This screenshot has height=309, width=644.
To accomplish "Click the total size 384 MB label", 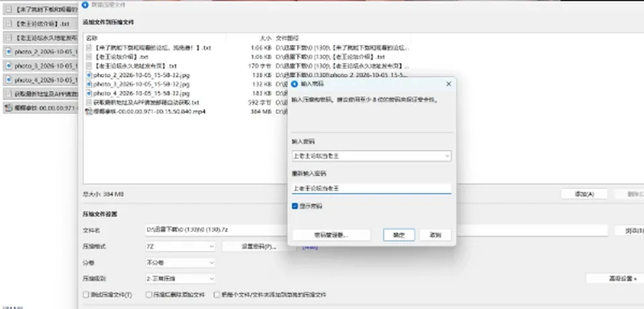I will tap(103, 194).
